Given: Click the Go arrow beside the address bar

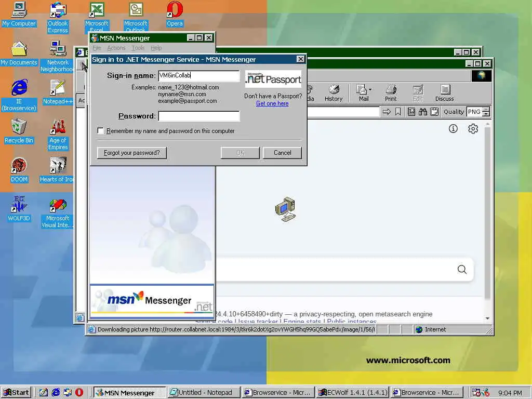Looking at the screenshot, I should [387, 112].
